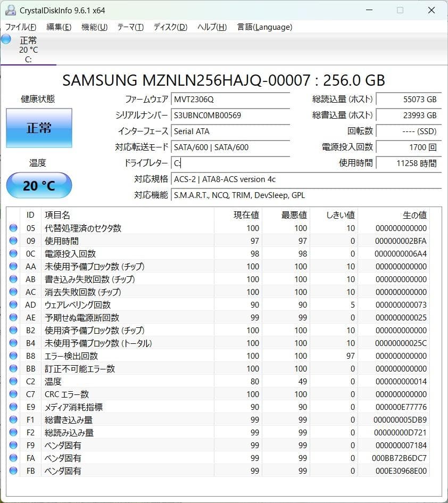
Task: Click the blue status orb next to 正常
Action: [6, 39]
